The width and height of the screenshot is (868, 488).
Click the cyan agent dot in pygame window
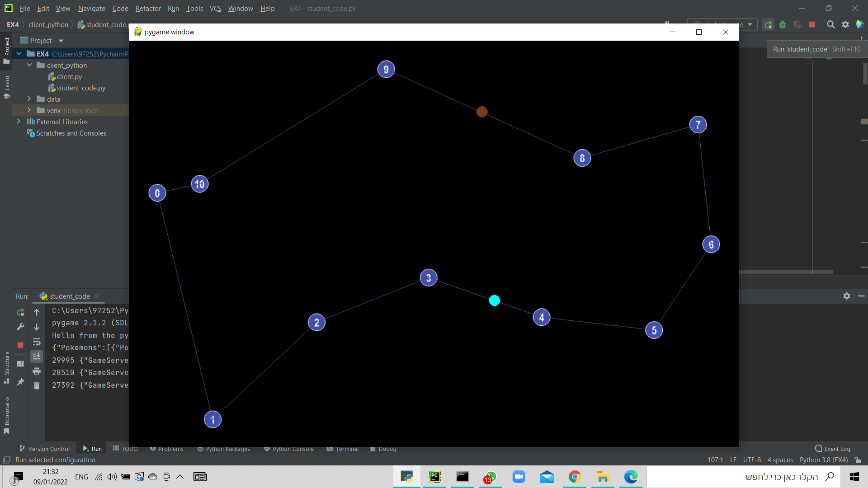click(x=494, y=300)
